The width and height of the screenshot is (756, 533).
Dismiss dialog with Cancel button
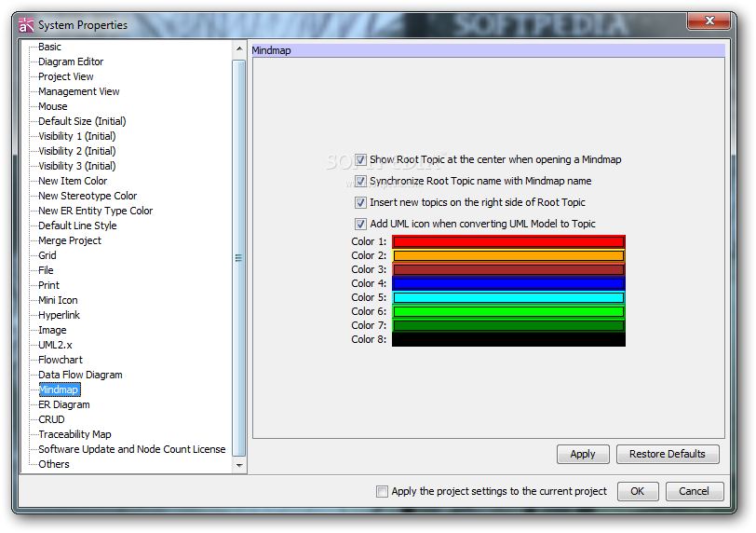coord(695,491)
